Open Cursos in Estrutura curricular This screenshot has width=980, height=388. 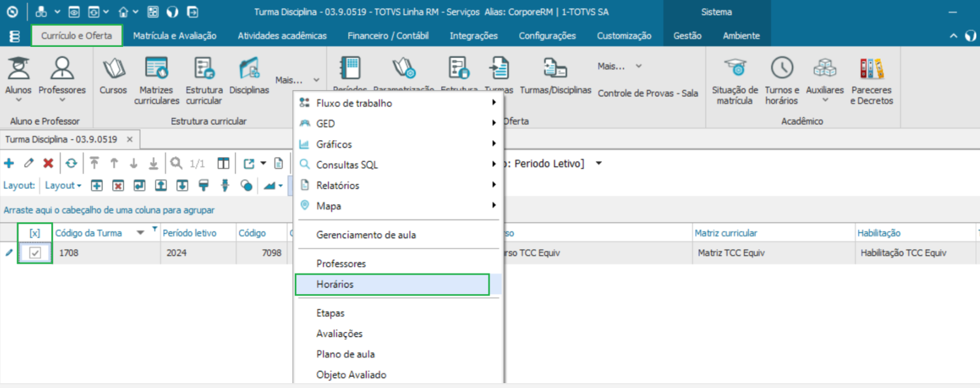[113, 76]
